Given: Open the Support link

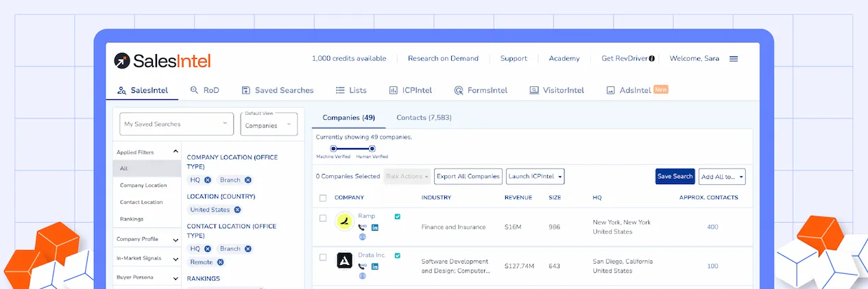Looking at the screenshot, I should click(514, 59).
